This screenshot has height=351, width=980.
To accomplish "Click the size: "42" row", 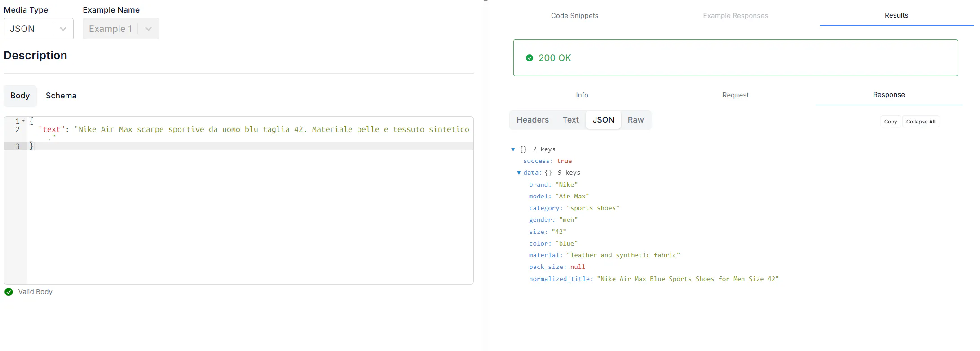I will [547, 232].
